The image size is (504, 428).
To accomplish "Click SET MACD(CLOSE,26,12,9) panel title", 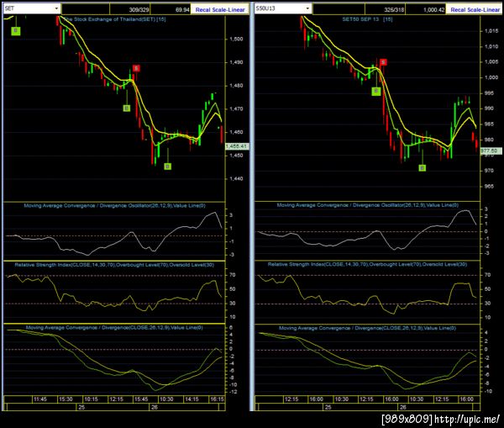I will (114, 328).
